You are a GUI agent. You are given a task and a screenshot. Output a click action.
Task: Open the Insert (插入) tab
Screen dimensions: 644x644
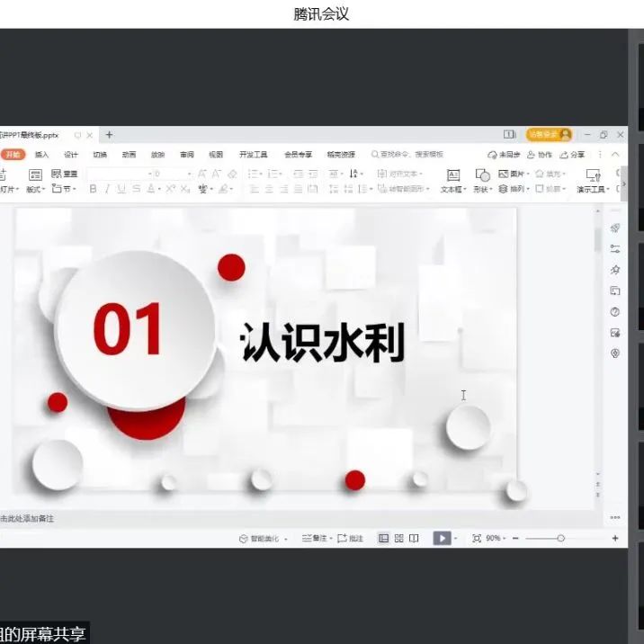(x=42, y=155)
